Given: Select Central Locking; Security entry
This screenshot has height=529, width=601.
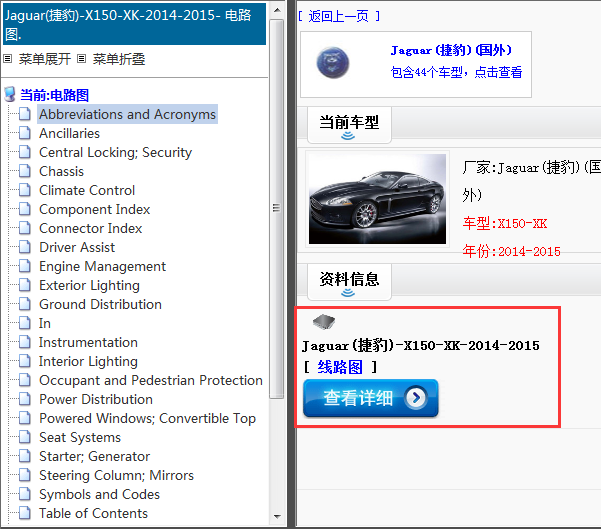Looking at the screenshot, I should (x=115, y=153).
